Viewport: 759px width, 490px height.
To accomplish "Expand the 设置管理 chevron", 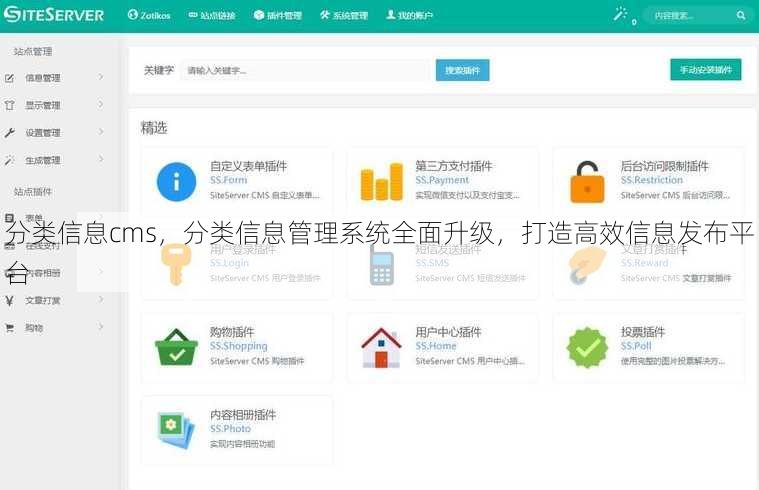I will tap(100, 132).
